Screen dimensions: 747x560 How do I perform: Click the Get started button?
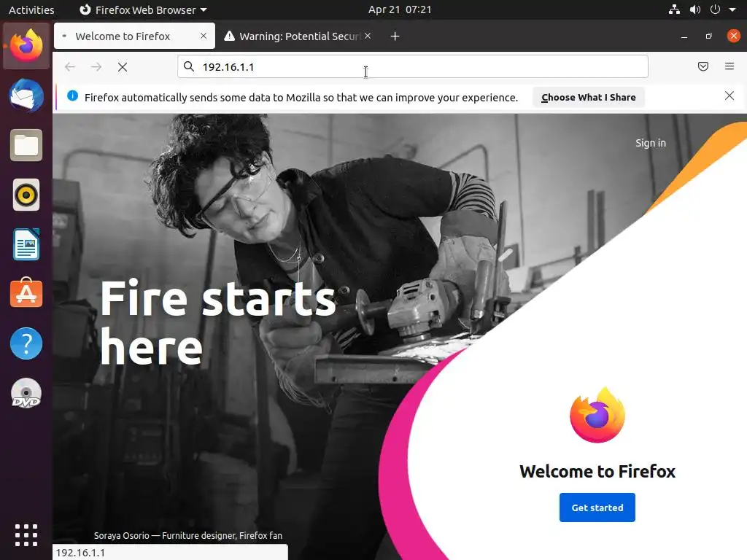597,507
